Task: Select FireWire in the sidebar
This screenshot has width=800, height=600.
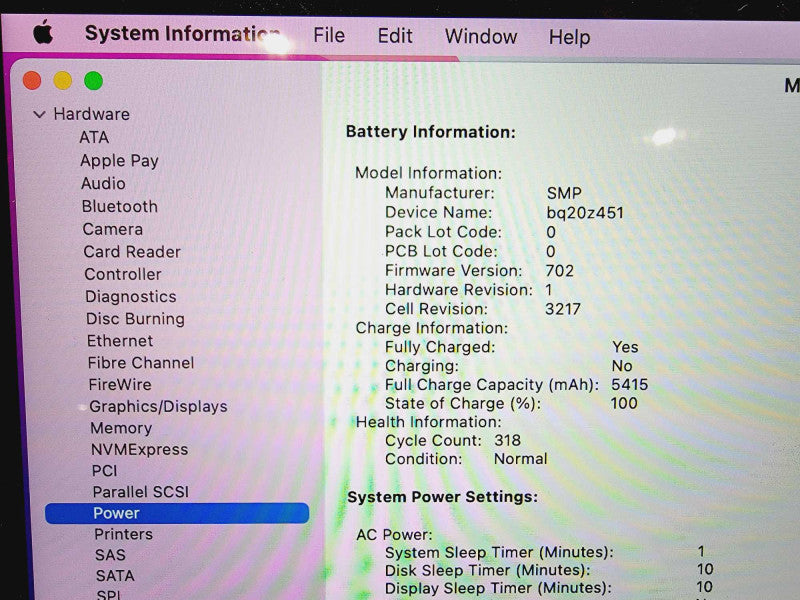Action: click(120, 385)
